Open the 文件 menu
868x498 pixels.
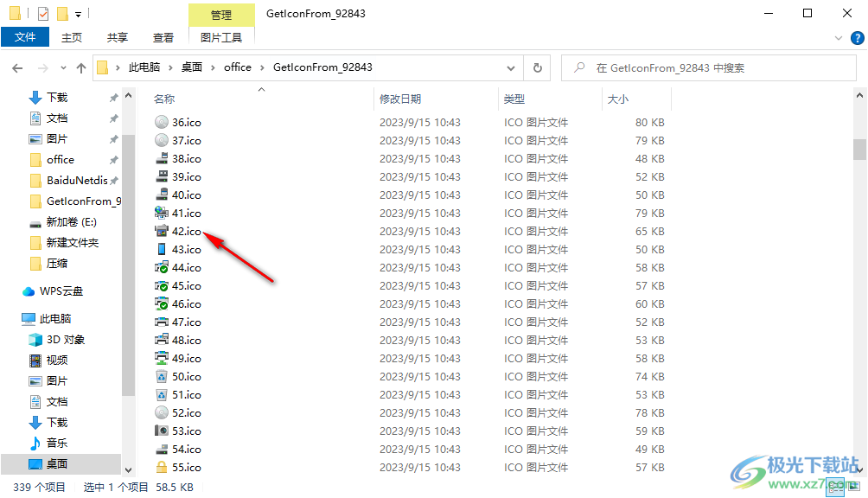[x=25, y=37]
